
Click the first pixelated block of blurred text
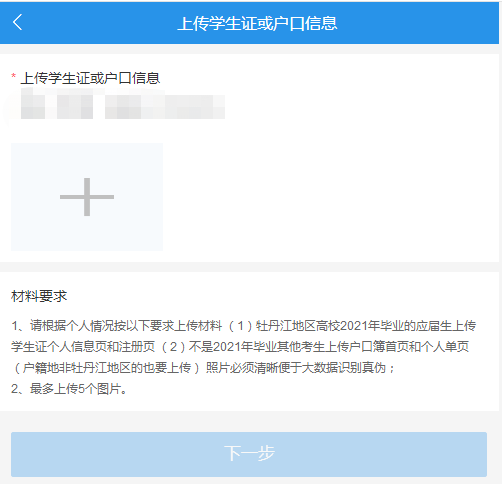(33, 107)
